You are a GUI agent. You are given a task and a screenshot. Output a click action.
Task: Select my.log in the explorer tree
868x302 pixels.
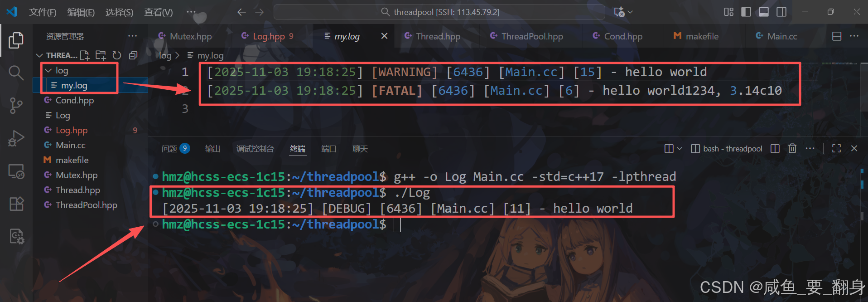[91, 85]
